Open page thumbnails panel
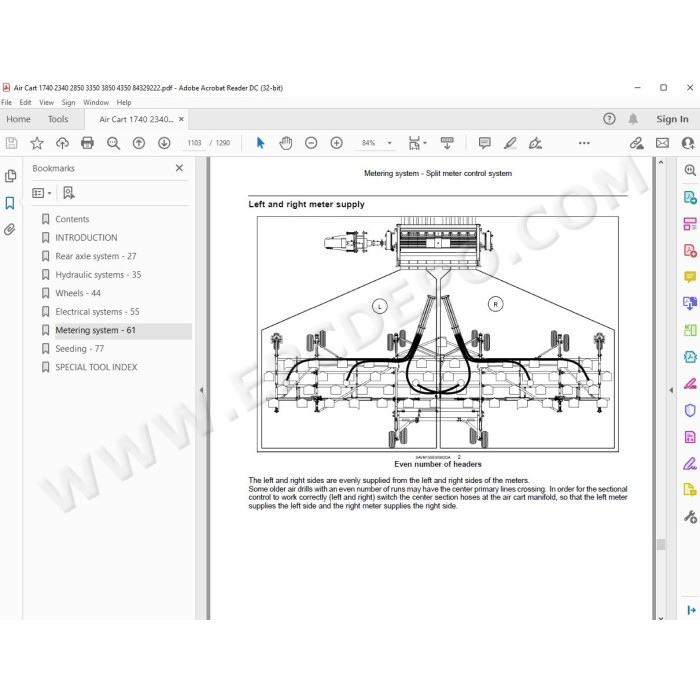The height and width of the screenshot is (700, 700). click(x=10, y=176)
